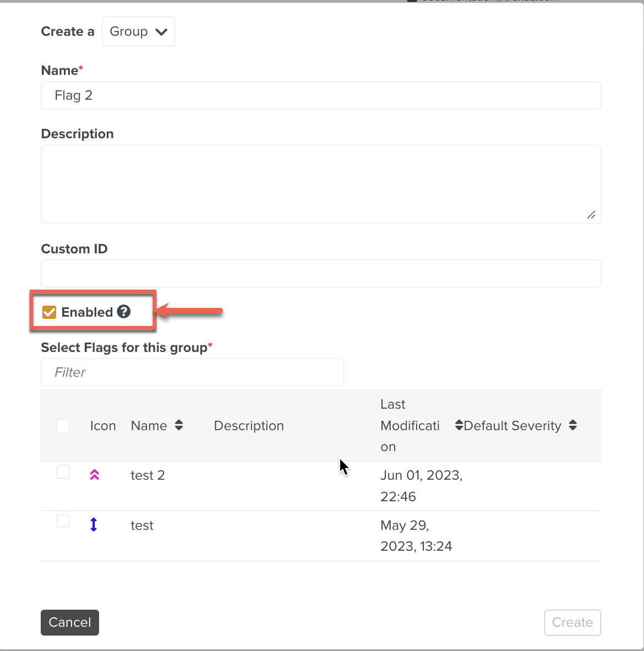Focus the Description text area
This screenshot has width=644, height=651.
320,184
